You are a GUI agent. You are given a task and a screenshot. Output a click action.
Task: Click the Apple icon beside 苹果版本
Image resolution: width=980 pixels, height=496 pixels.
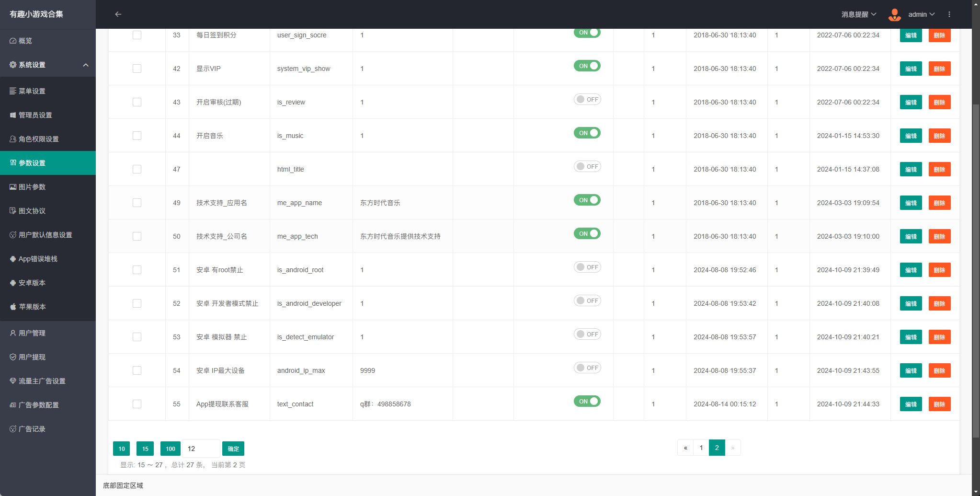tap(13, 307)
